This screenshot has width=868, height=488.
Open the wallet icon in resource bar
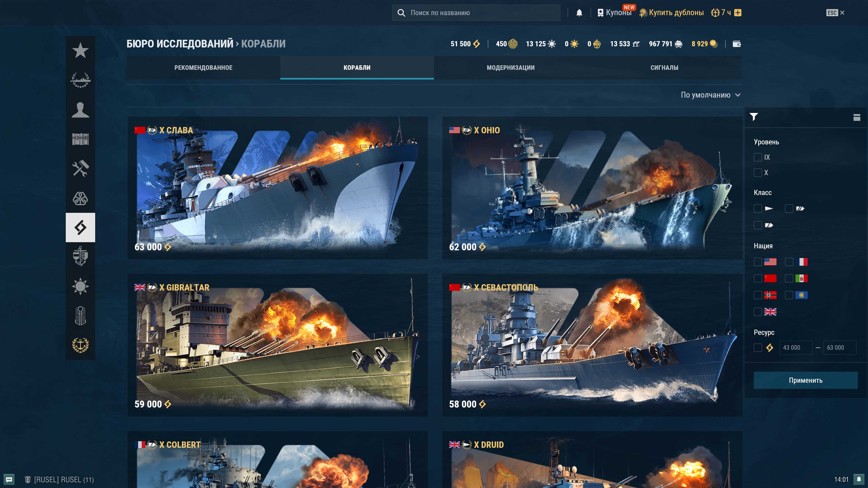click(x=737, y=44)
